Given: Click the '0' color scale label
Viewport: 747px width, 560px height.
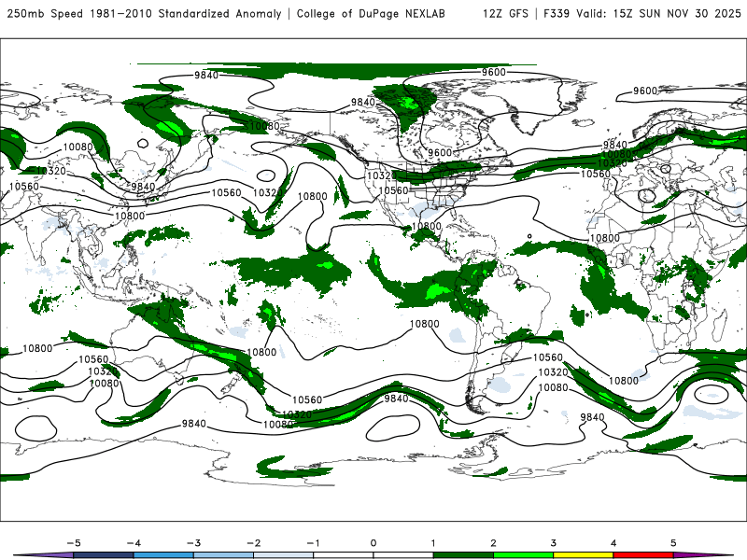Looking at the screenshot, I should click(x=373, y=543).
